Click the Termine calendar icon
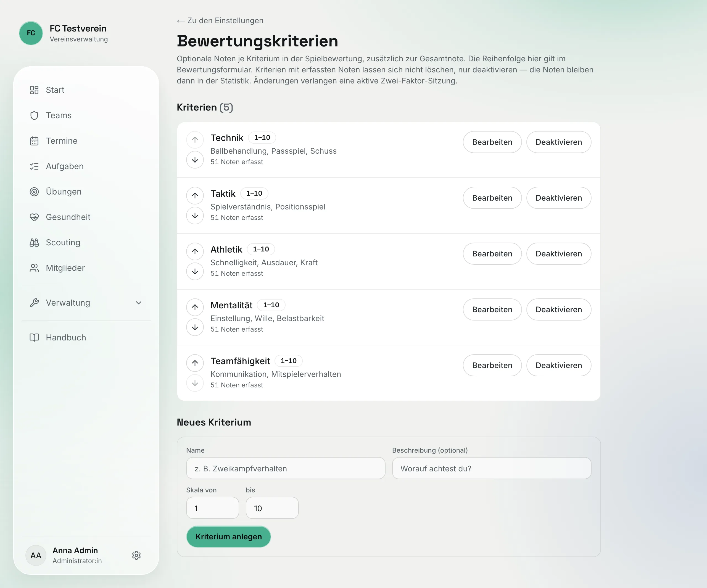The width and height of the screenshot is (707, 588). (34, 141)
